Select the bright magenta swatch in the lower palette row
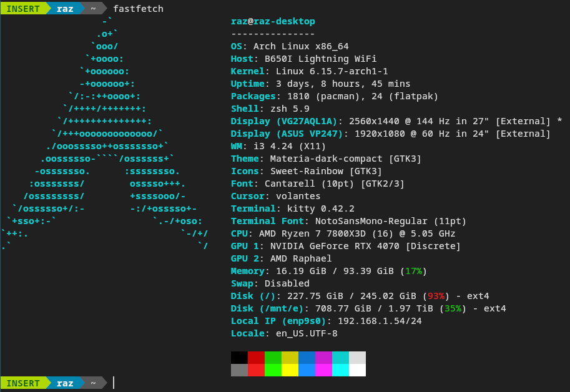Screen dimensions: 570x392 [323, 370]
